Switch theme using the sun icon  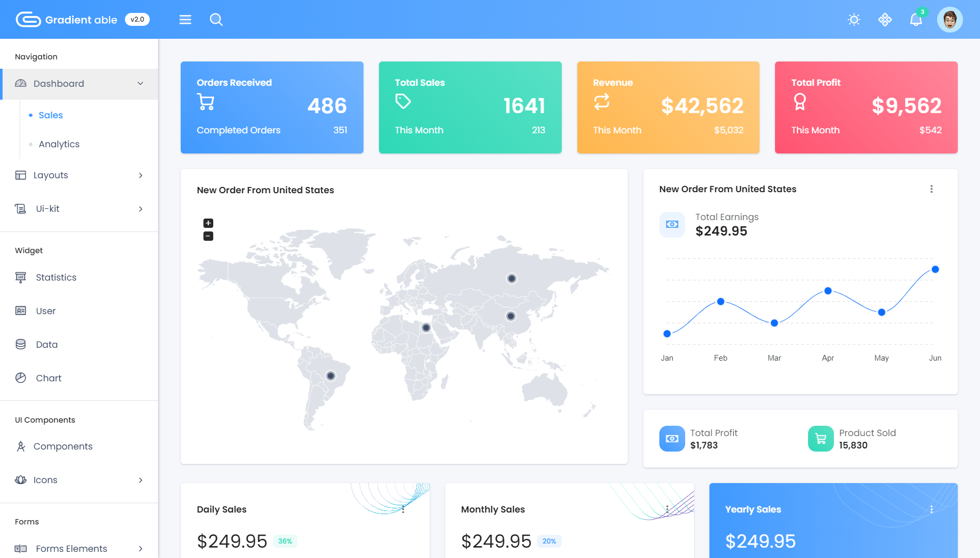854,20
